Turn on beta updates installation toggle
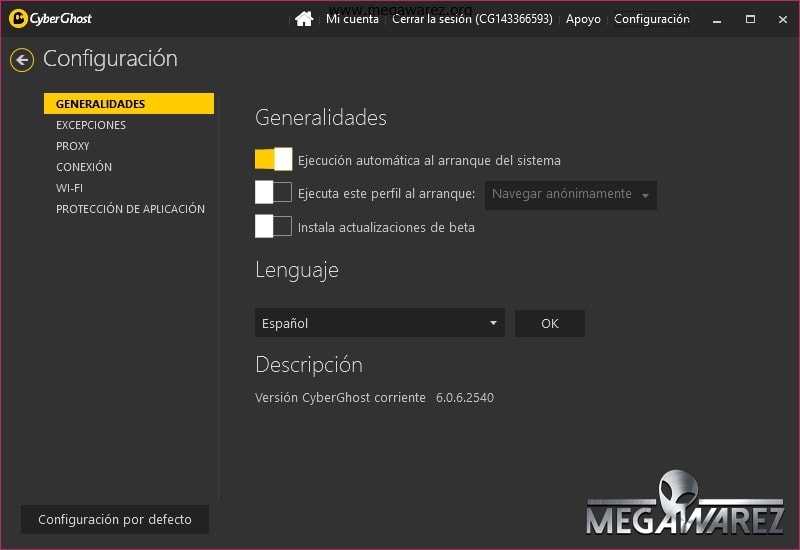This screenshot has width=800, height=550. [273, 226]
